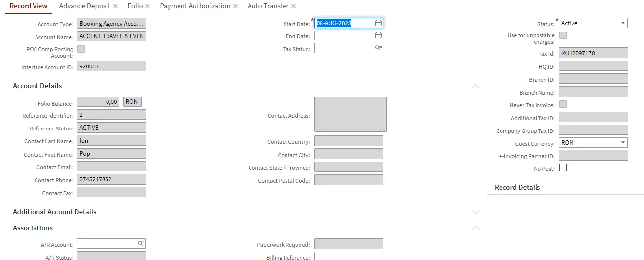The image size is (644, 260).
Task: Click the Contact Fax field
Action: pos(112,192)
